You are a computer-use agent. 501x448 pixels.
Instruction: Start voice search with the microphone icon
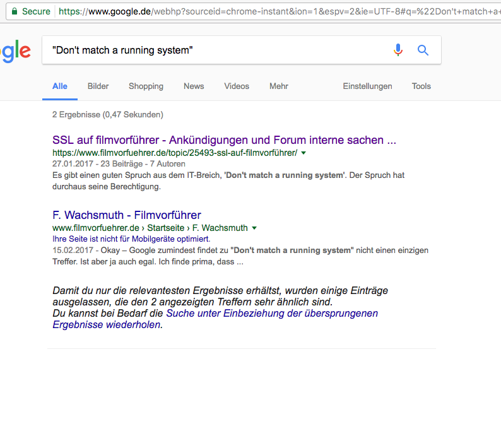point(398,50)
